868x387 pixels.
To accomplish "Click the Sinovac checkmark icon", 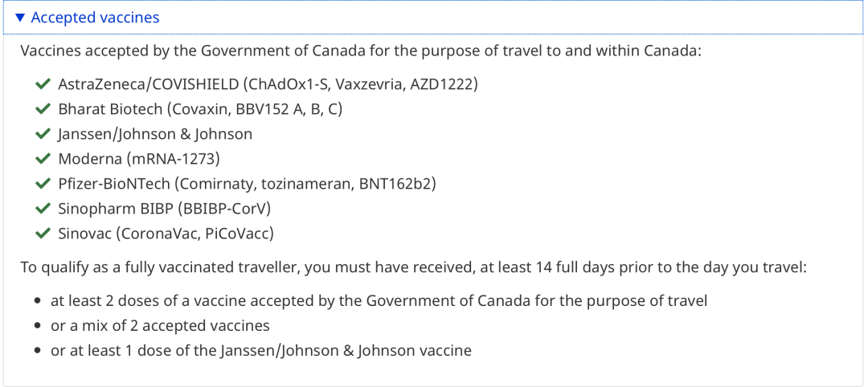I will (43, 234).
